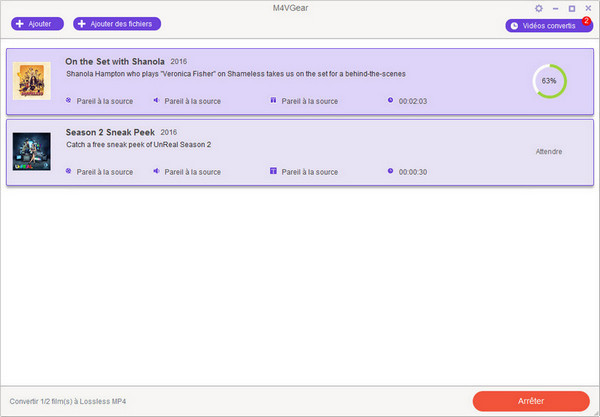600x417 pixels.
Task: Click the 'Catch a free sneak peek' description
Action: [139, 145]
